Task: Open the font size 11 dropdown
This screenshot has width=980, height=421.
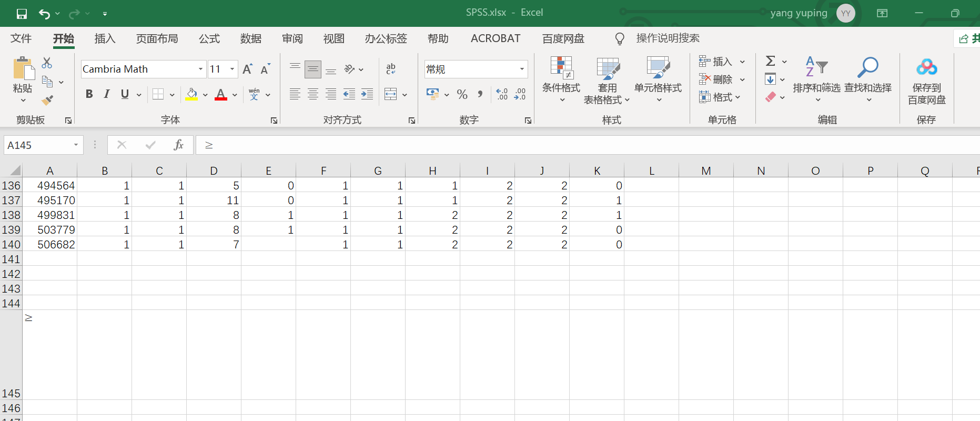Action: click(232, 69)
